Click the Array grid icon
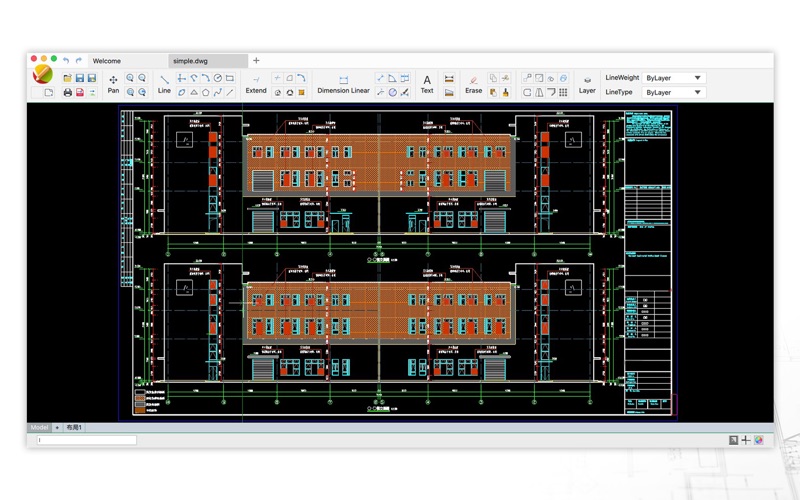Image resolution: width=800 pixels, height=500 pixels. click(563, 92)
